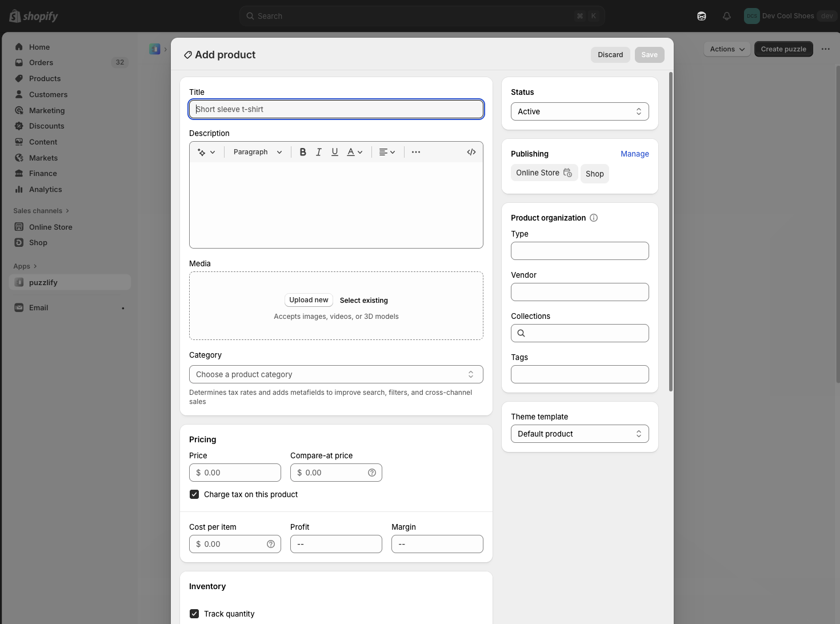Viewport: 840px width, 624px height.
Task: Open the notifications bell
Action: click(727, 16)
